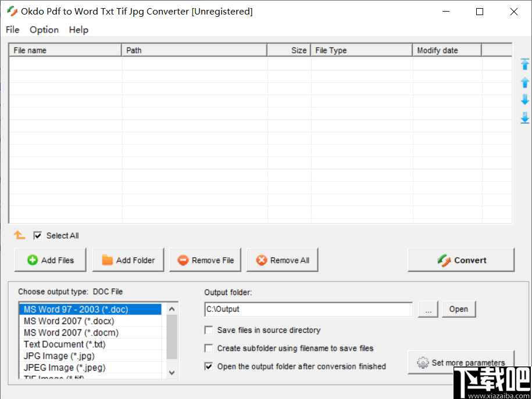Click the red cross icon on Remove All

click(x=262, y=260)
